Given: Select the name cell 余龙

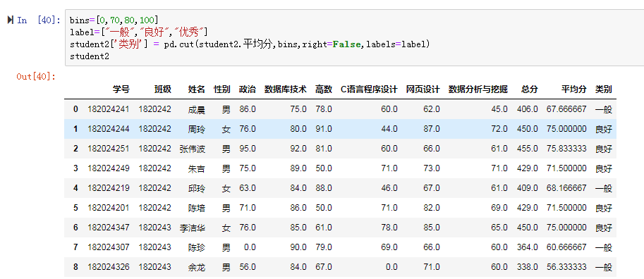Looking at the screenshot, I should [197, 268].
